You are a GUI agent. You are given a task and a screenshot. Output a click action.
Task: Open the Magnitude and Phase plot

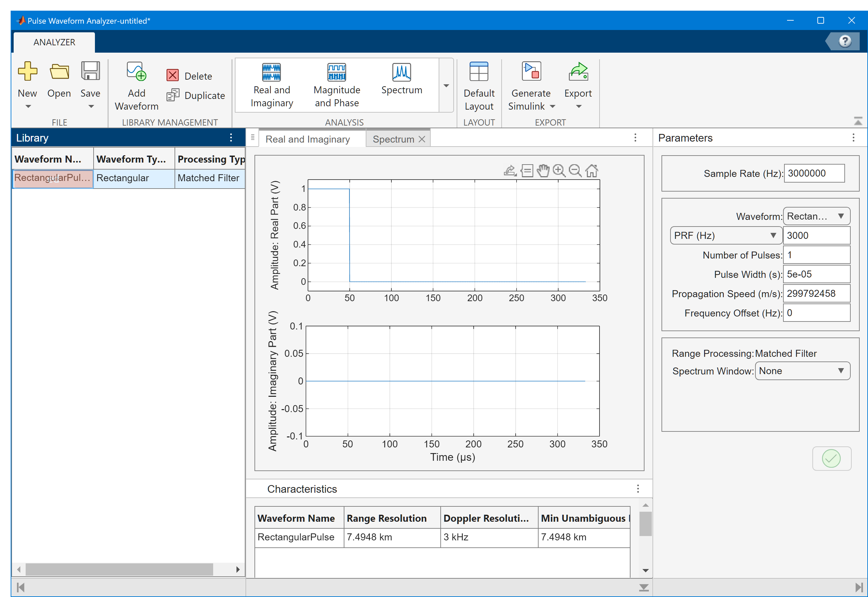click(336, 85)
